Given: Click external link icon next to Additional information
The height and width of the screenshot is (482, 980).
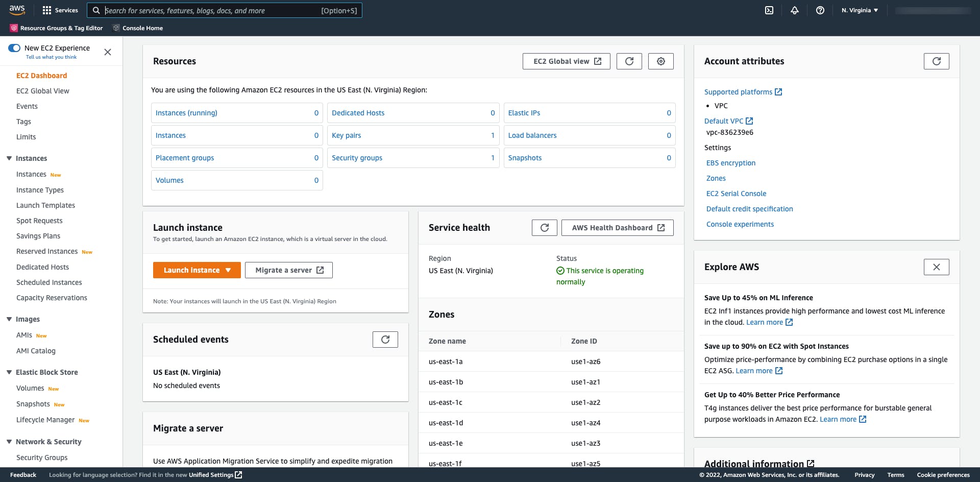Looking at the screenshot, I should click(811, 464).
